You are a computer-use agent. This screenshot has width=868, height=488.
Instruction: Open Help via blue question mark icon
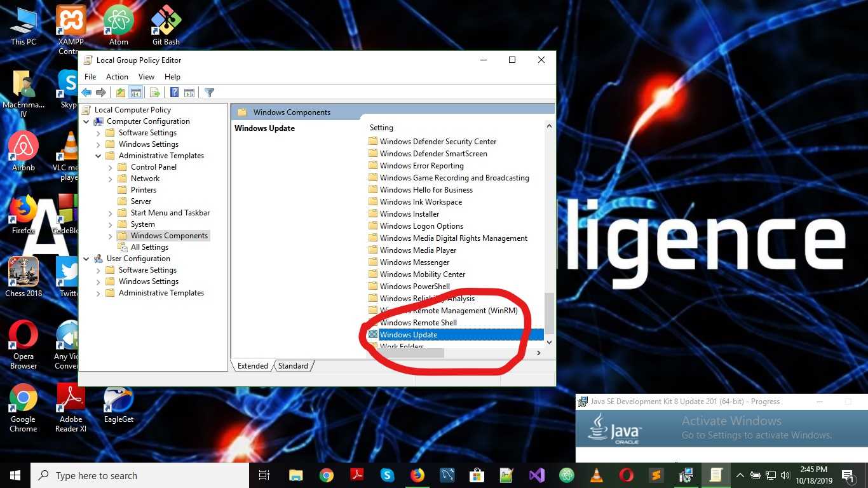point(174,93)
